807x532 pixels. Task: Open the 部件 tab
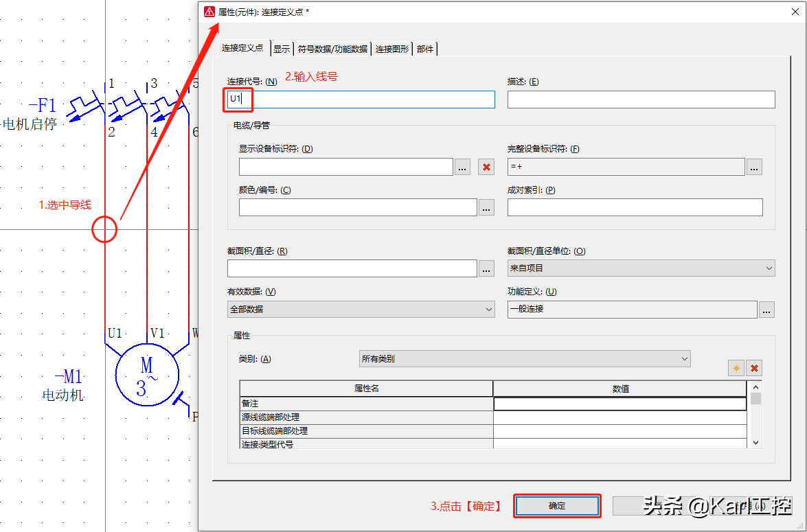(425, 49)
